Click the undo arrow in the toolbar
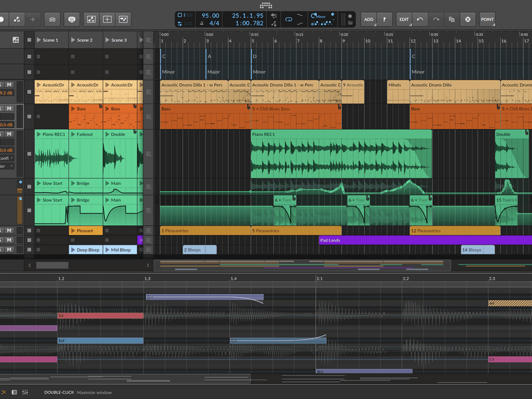 tap(420, 20)
